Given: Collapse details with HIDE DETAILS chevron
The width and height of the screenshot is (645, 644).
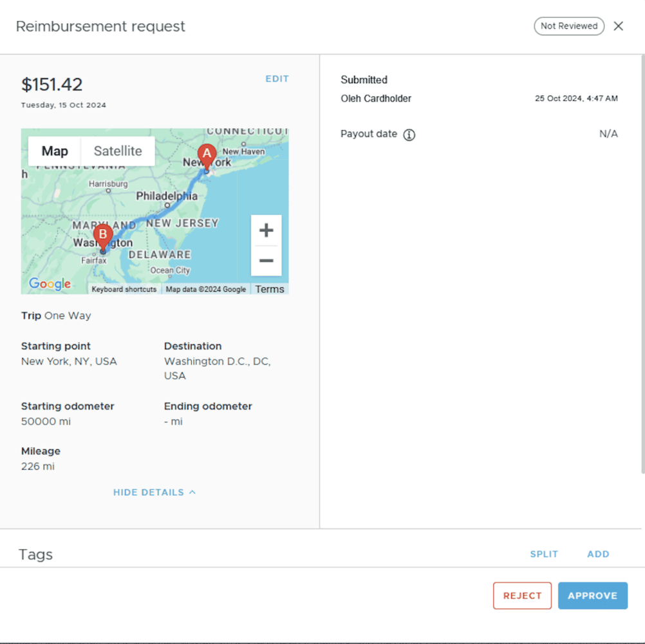Looking at the screenshot, I should [154, 492].
